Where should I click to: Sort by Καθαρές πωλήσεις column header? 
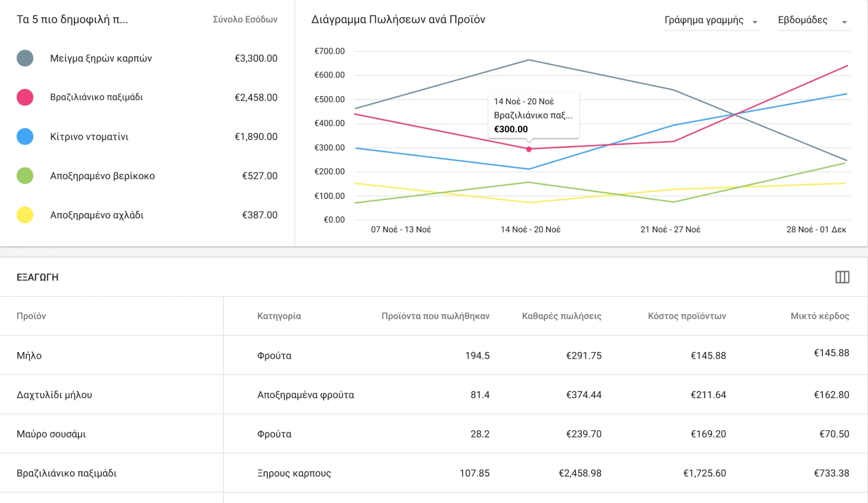pos(561,316)
